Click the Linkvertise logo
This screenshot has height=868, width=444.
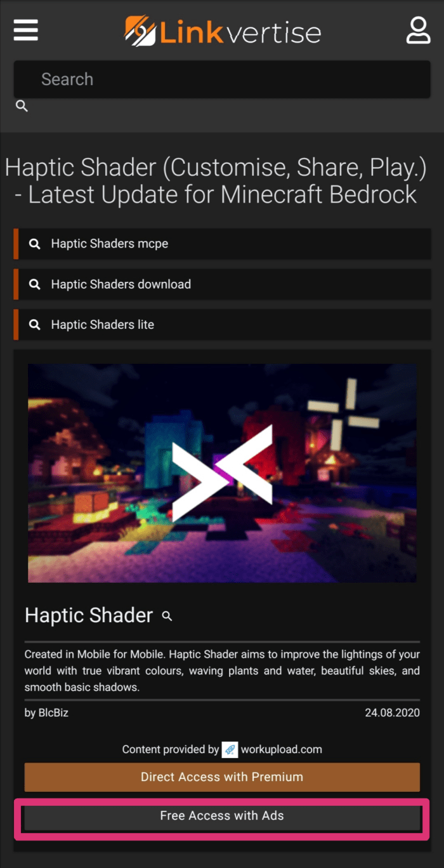pos(222,31)
